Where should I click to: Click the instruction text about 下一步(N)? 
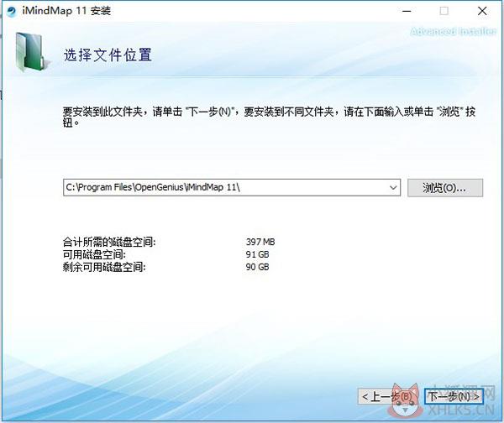pos(269,117)
